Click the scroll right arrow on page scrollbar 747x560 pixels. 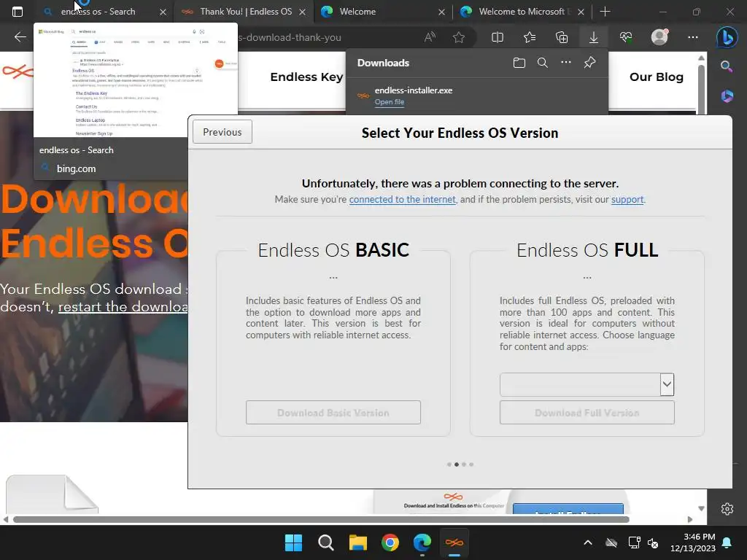click(690, 519)
